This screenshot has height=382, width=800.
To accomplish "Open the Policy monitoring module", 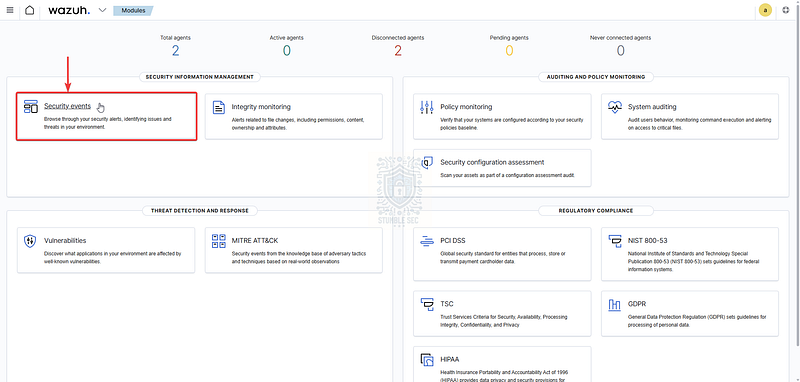I will pyautogui.click(x=466, y=107).
